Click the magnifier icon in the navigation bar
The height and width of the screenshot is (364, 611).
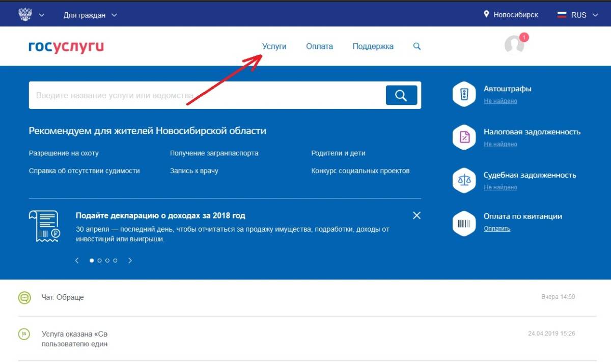point(417,46)
